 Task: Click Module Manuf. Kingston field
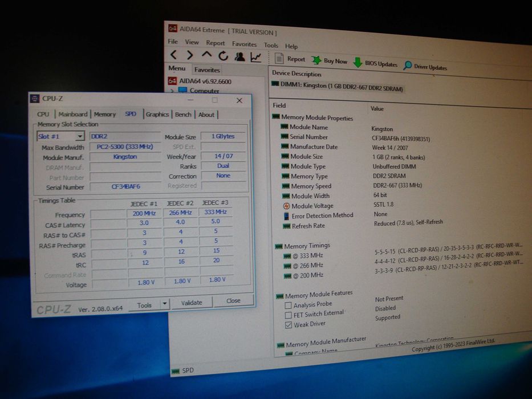[x=125, y=157]
